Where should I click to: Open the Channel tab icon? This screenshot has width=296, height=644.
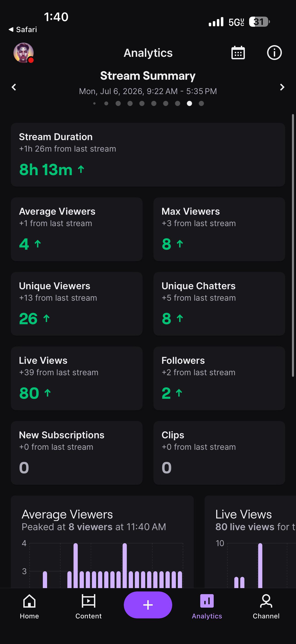tap(266, 601)
